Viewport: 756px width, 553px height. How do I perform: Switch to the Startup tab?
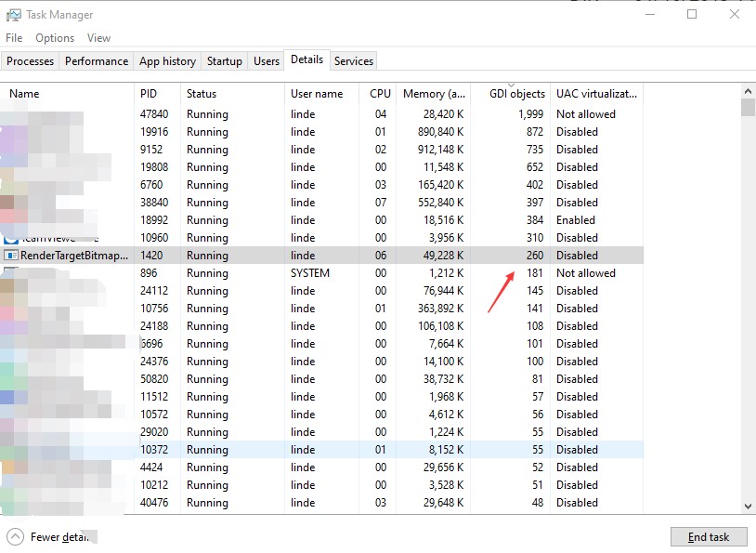click(x=224, y=61)
